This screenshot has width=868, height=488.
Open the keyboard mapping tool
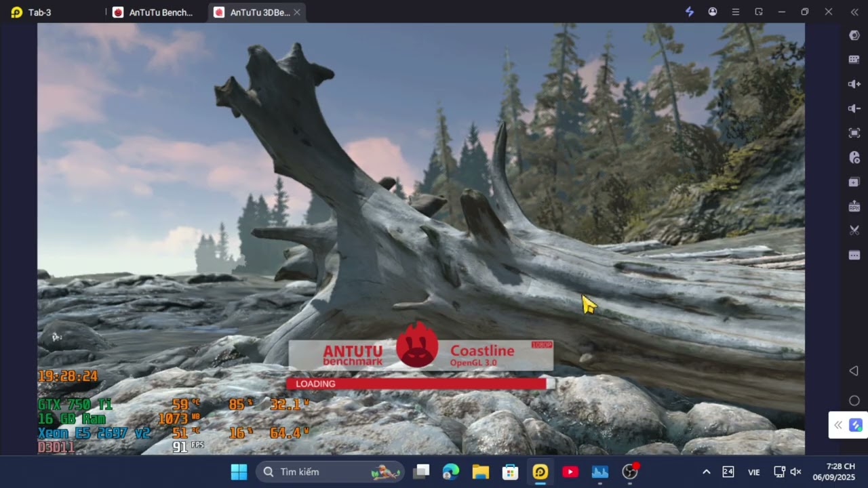click(x=854, y=60)
